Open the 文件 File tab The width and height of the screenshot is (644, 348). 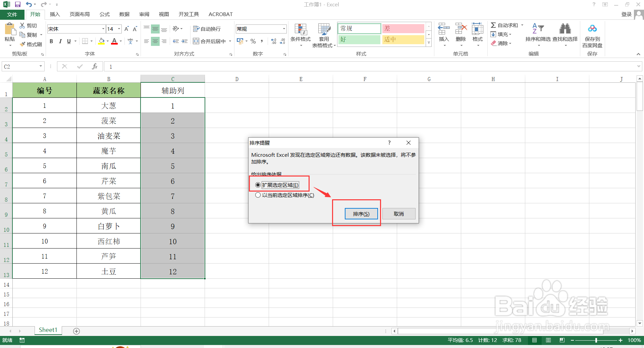(12, 14)
